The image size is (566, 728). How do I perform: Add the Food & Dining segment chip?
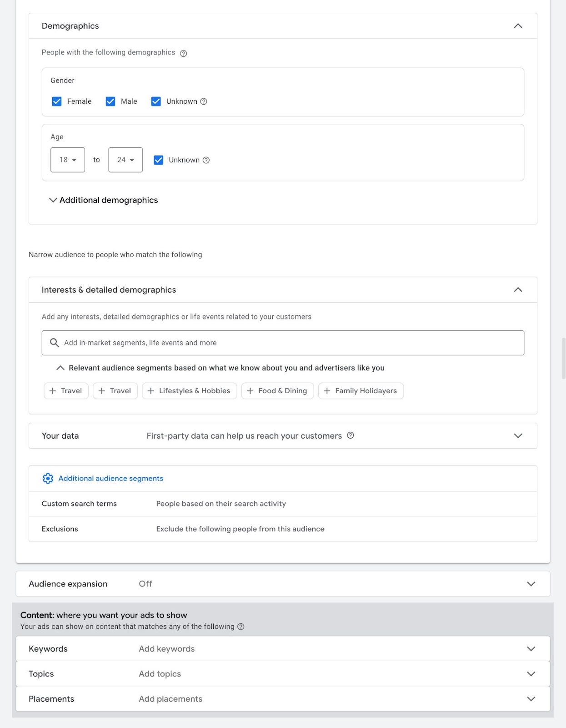[277, 391]
